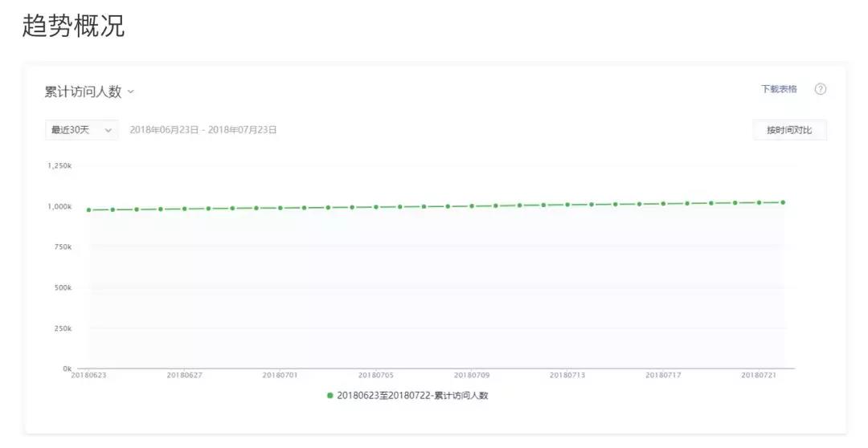Image resolution: width=868 pixels, height=448 pixels.
Task: Click the data point above 20180705
Action: click(x=376, y=207)
